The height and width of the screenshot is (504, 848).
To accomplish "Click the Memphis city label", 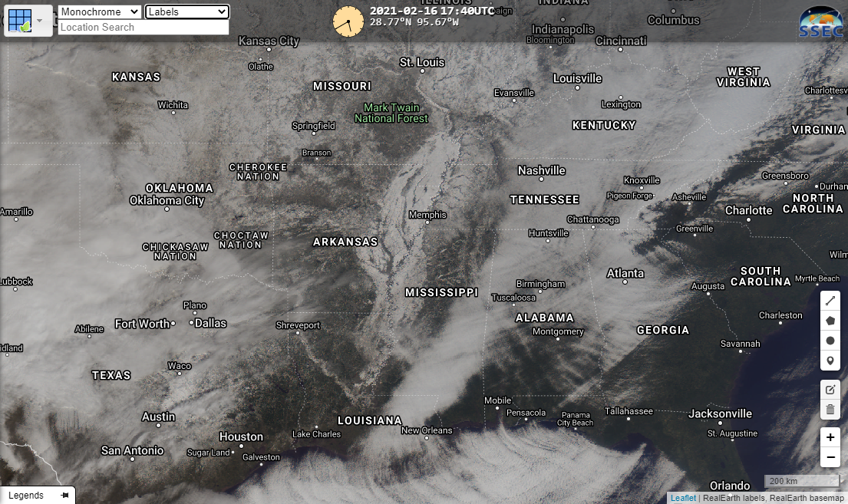I will tap(427, 215).
